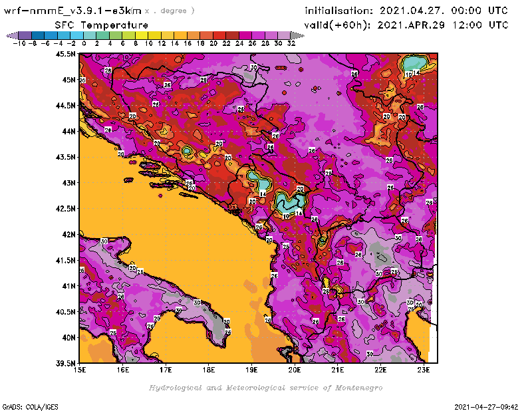Click the gray arrow swatch above 32
Viewport: 532px width, 411px height.
[297, 35]
